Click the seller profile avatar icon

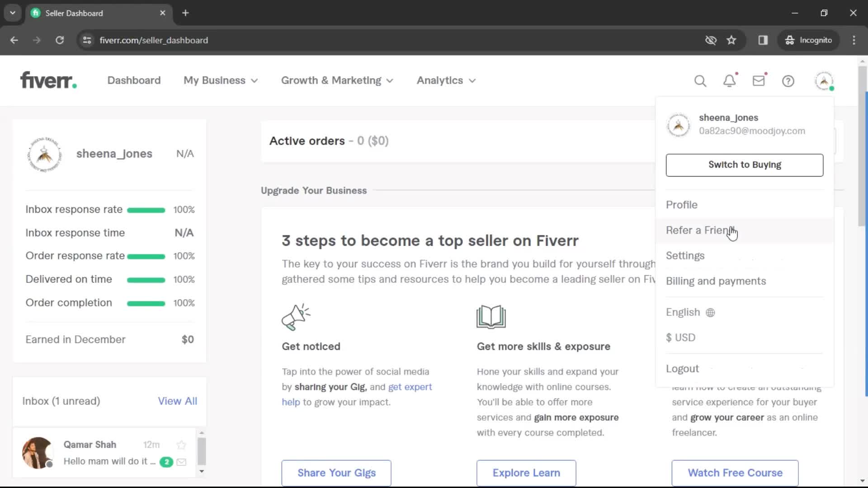click(x=825, y=80)
